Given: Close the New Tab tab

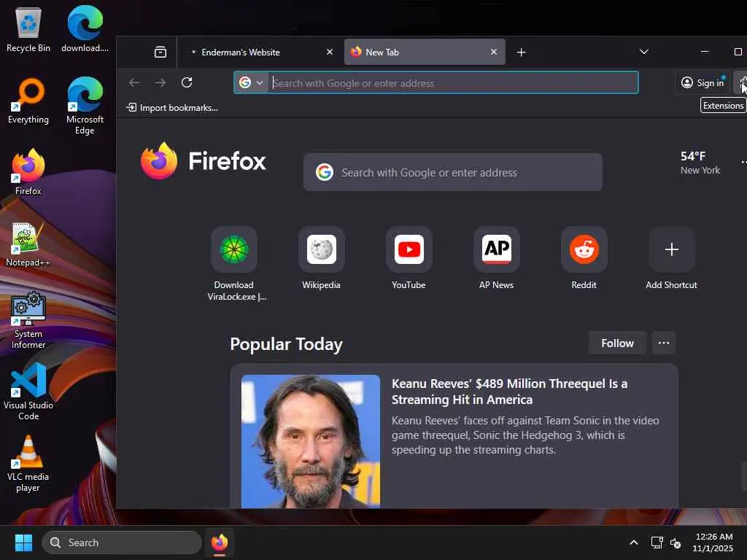Looking at the screenshot, I should click(x=494, y=52).
